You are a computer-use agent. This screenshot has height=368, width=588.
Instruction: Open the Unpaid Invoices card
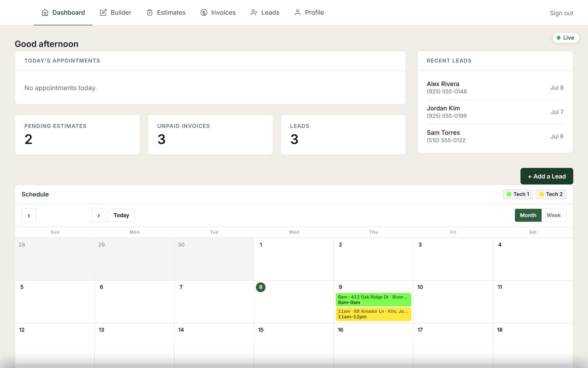pyautogui.click(x=210, y=135)
